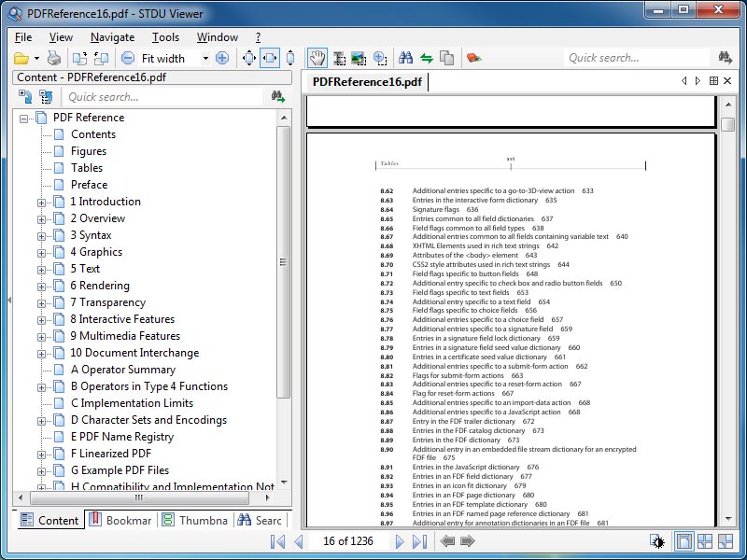Screen dimensions: 747x560
Task: Open the Fit width zoom dropdown
Action: [x=204, y=58]
